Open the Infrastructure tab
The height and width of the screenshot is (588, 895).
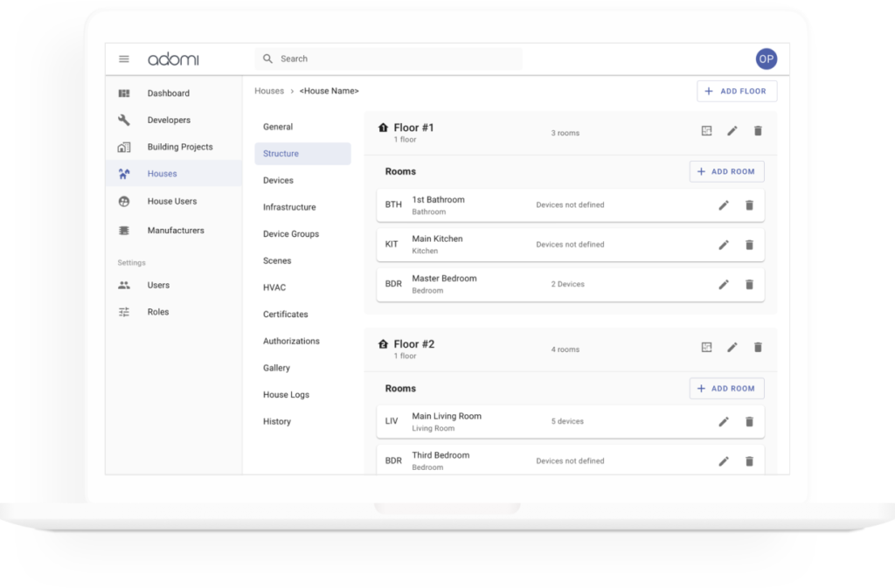click(x=302, y=207)
